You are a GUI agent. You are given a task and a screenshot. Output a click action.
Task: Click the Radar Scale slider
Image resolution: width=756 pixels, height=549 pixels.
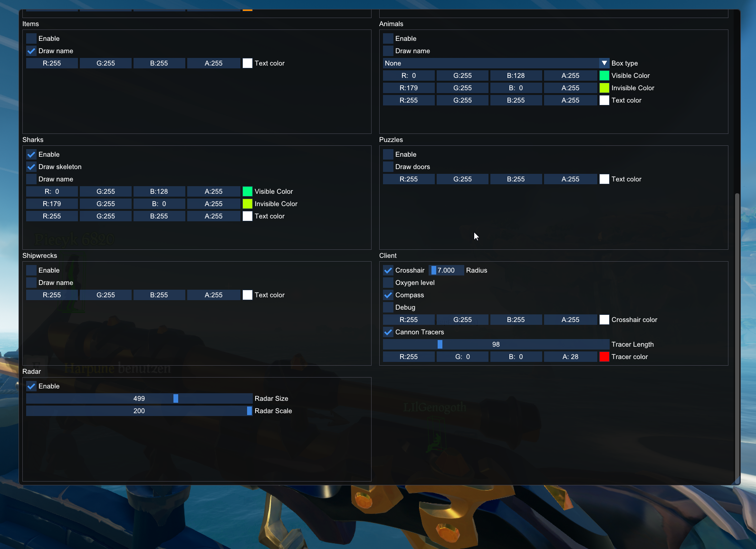pyautogui.click(x=139, y=411)
